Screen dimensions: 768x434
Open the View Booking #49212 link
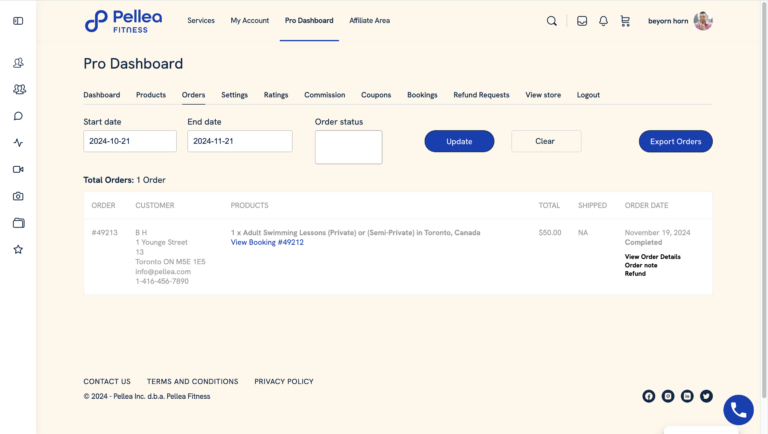tap(267, 242)
